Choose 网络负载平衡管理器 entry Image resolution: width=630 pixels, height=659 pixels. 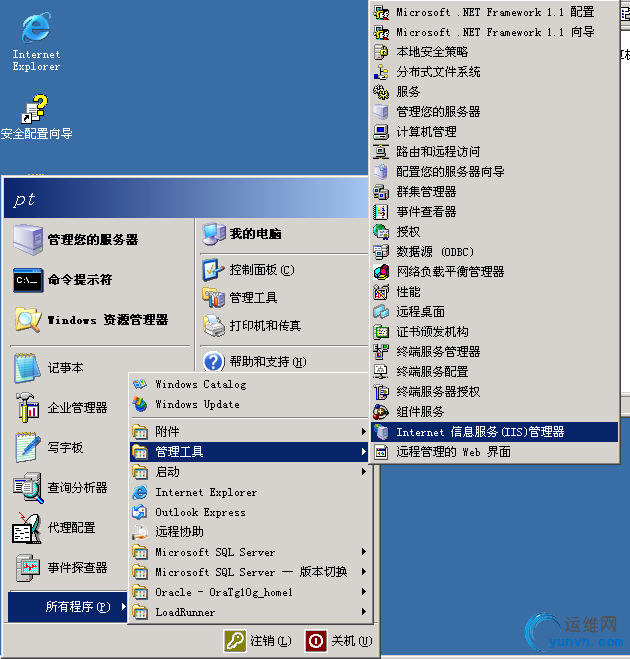(495, 272)
